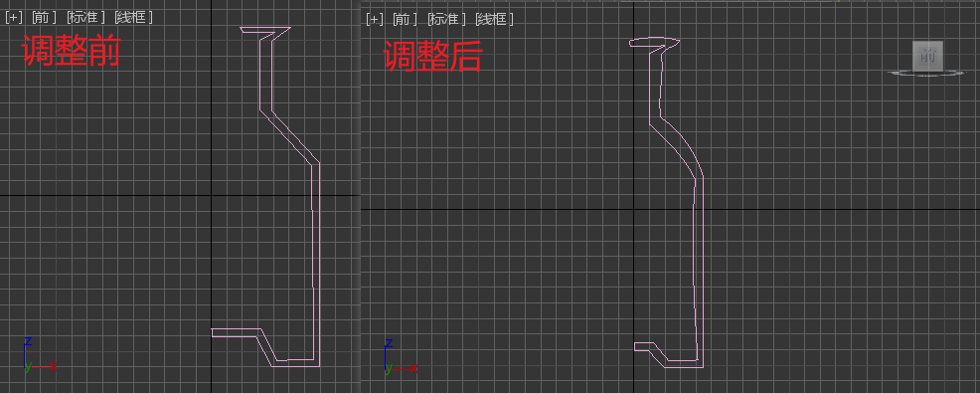Click the ViewCube 前 face
Image resolution: width=980 pixels, height=393 pixels.
(927, 57)
